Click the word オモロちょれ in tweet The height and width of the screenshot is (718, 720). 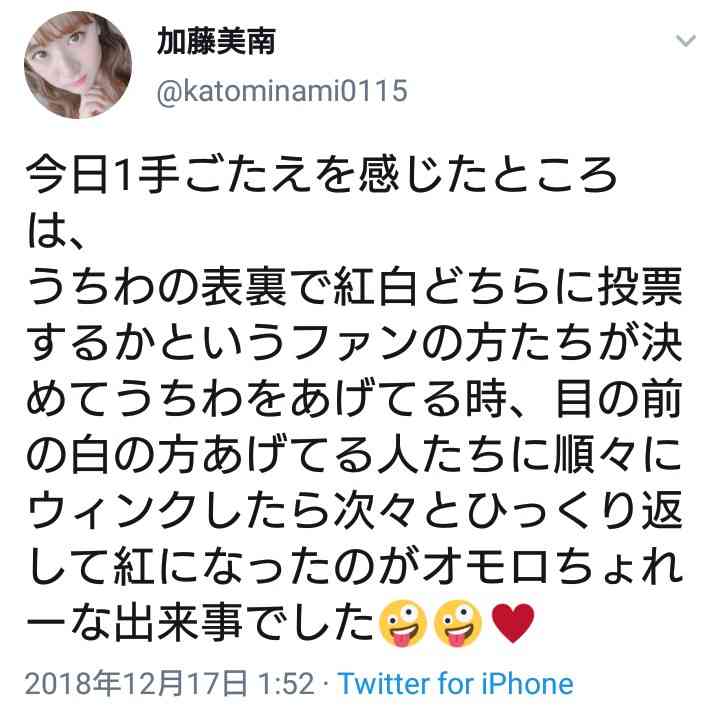coord(552,568)
